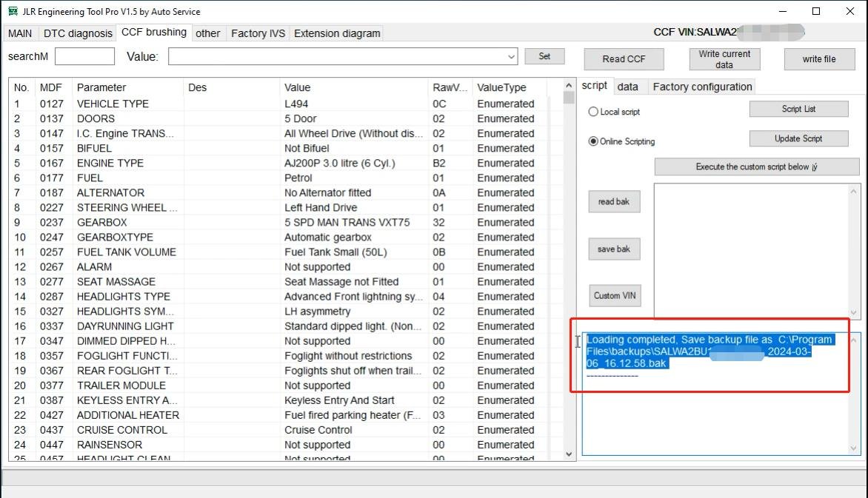Viewport: 868px width, 498px height.
Task: Select the DOORS parameter row
Action: pos(278,118)
